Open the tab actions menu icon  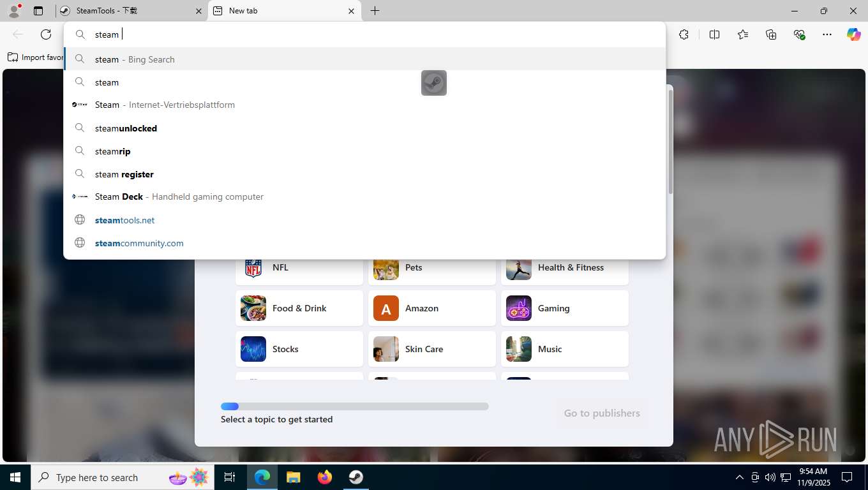click(x=38, y=11)
